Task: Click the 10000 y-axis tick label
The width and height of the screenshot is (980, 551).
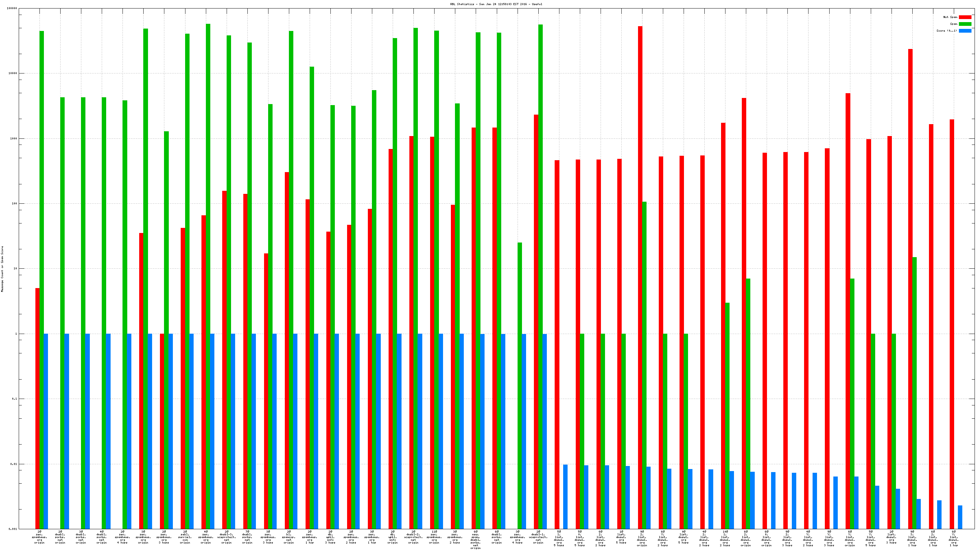Action: [x=13, y=73]
